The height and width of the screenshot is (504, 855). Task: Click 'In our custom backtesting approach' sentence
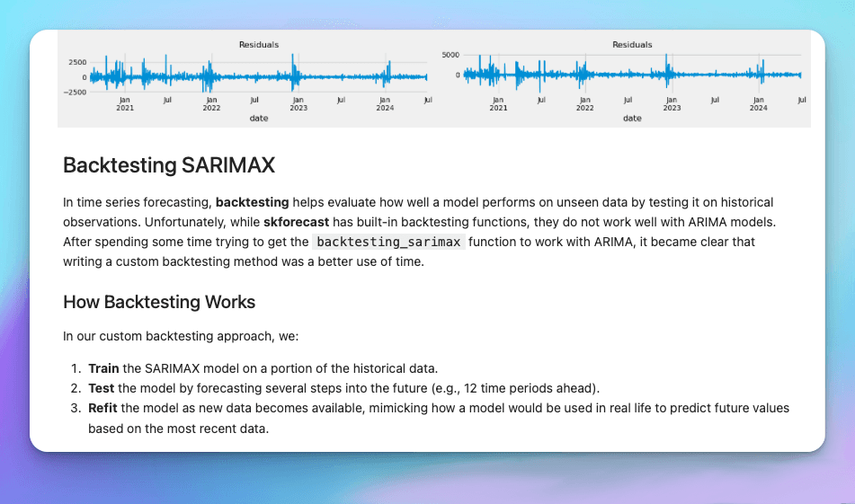180,336
